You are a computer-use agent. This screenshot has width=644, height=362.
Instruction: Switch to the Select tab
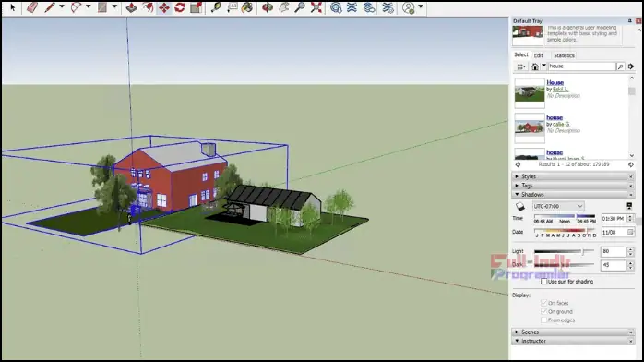pos(520,54)
